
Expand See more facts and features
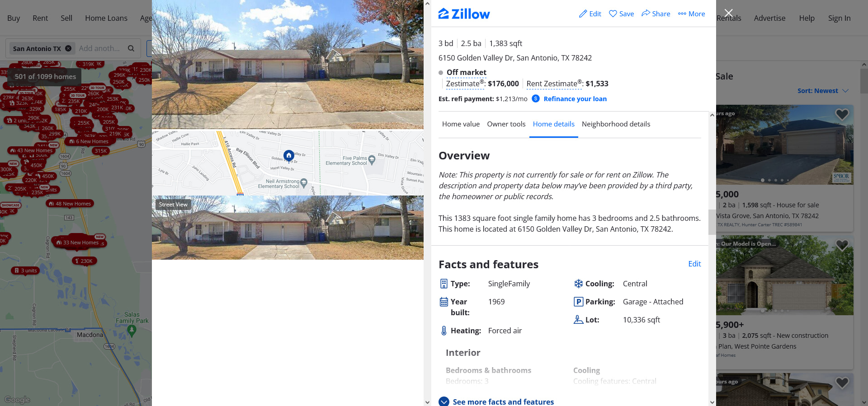coord(496,401)
